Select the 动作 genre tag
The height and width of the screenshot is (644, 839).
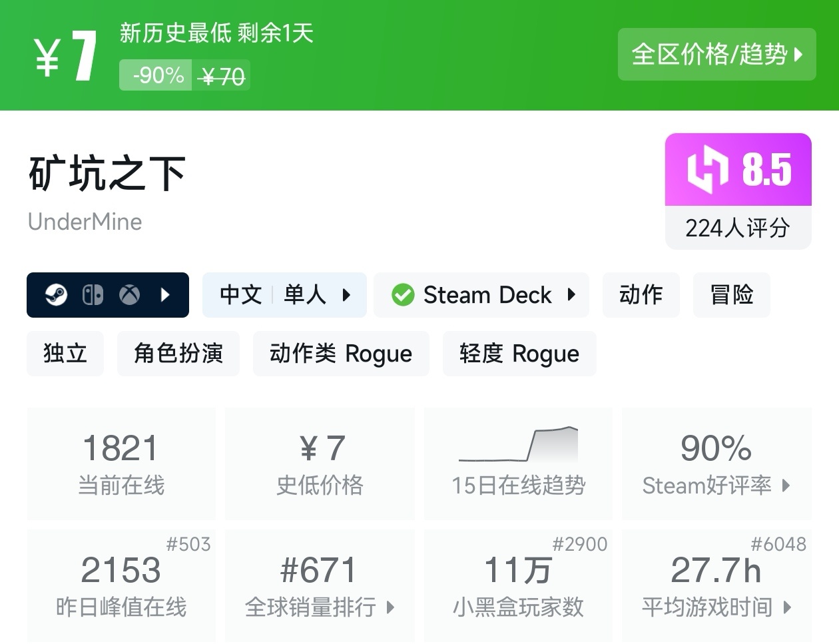click(x=641, y=294)
